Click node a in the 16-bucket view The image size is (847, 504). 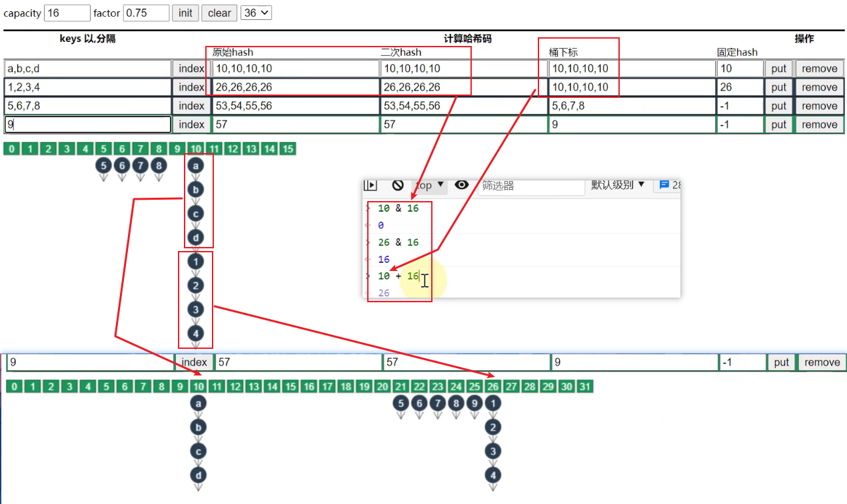[x=195, y=165]
